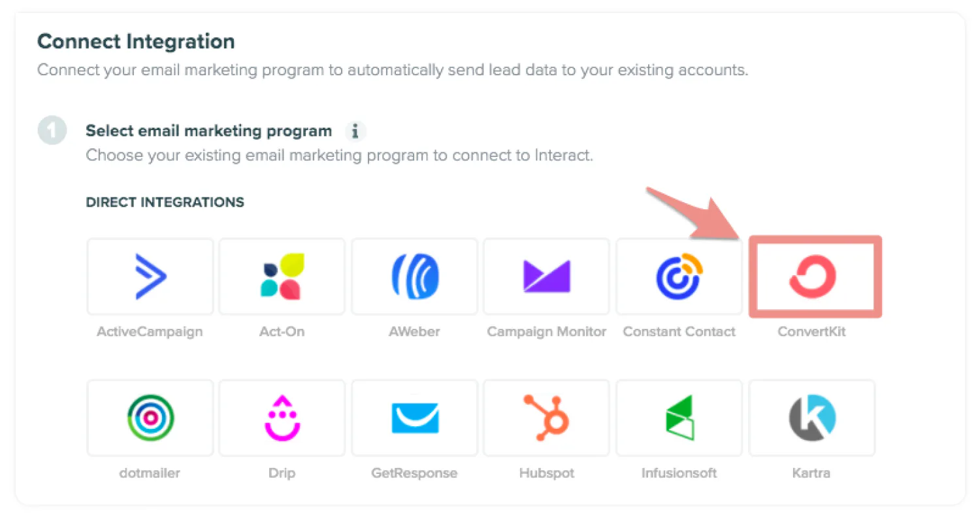Select the Drip integration tile

(282, 418)
